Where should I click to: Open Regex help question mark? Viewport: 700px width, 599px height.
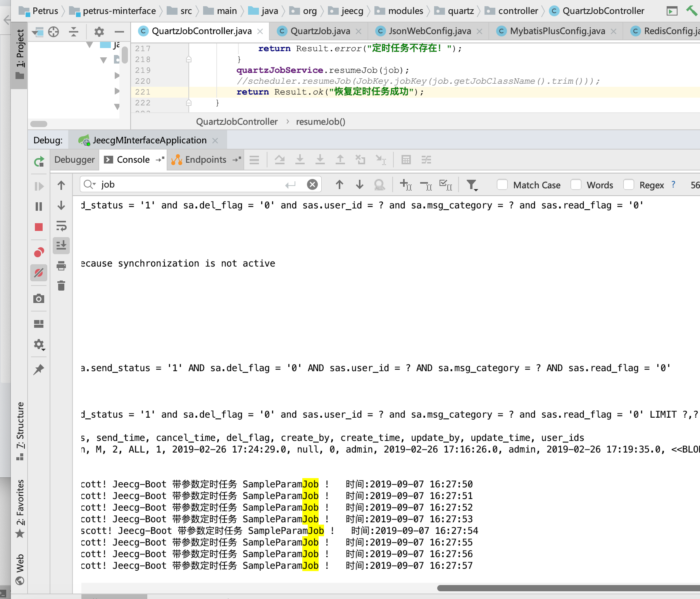(673, 184)
